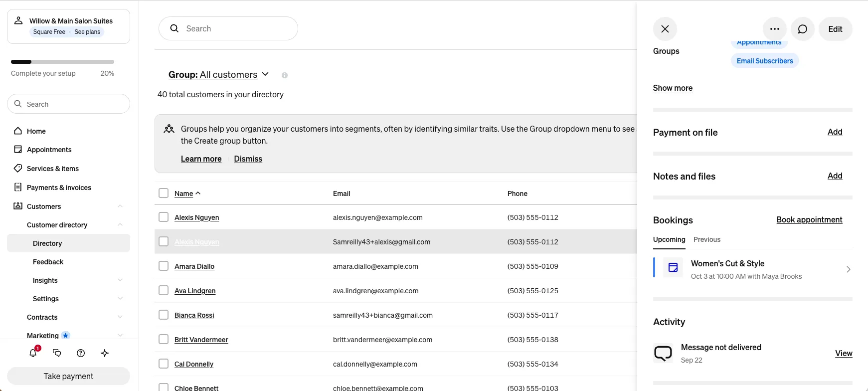Expand the Contracts chevron
The image size is (868, 391).
tap(120, 317)
